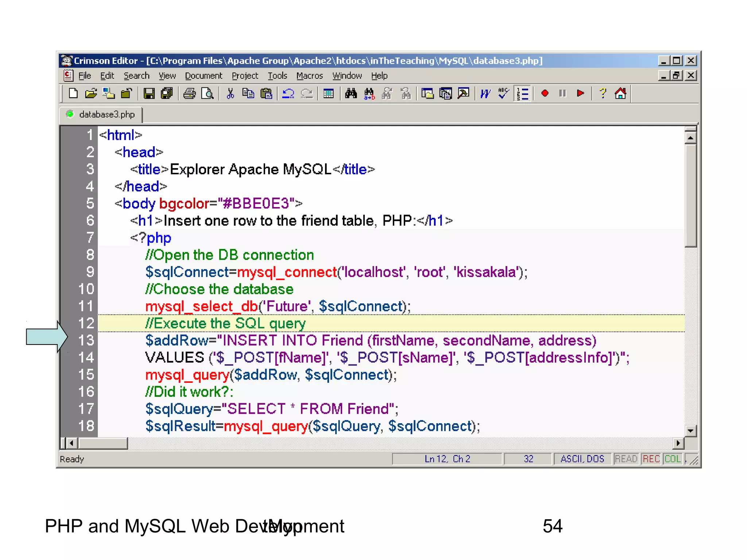Toggle the output window icon
Image resolution: width=747 pixels, height=560 pixels.
pyautogui.click(x=464, y=94)
